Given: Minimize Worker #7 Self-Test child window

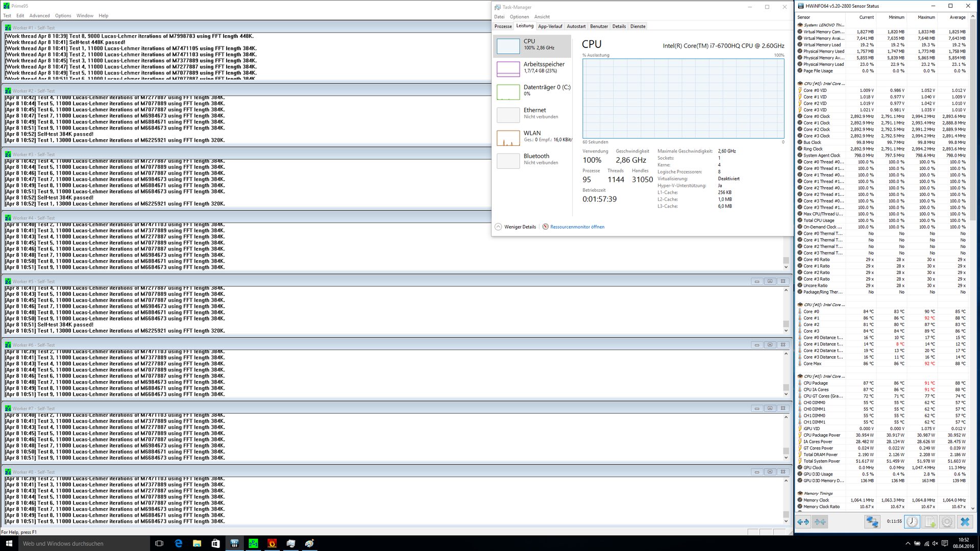Looking at the screenshot, I should (757, 408).
